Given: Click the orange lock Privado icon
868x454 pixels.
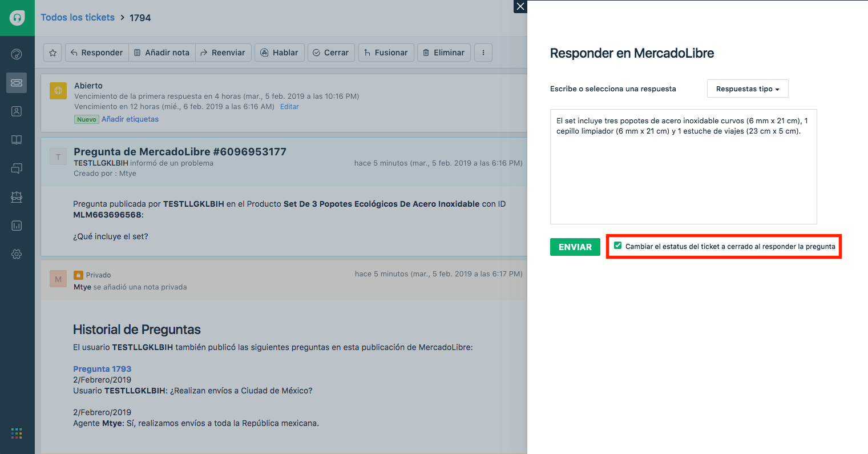Looking at the screenshot, I should pos(78,275).
